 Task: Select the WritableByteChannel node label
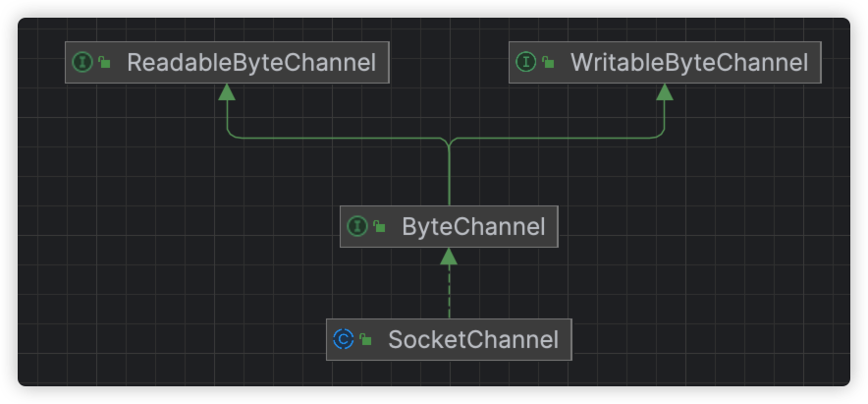[x=689, y=63]
